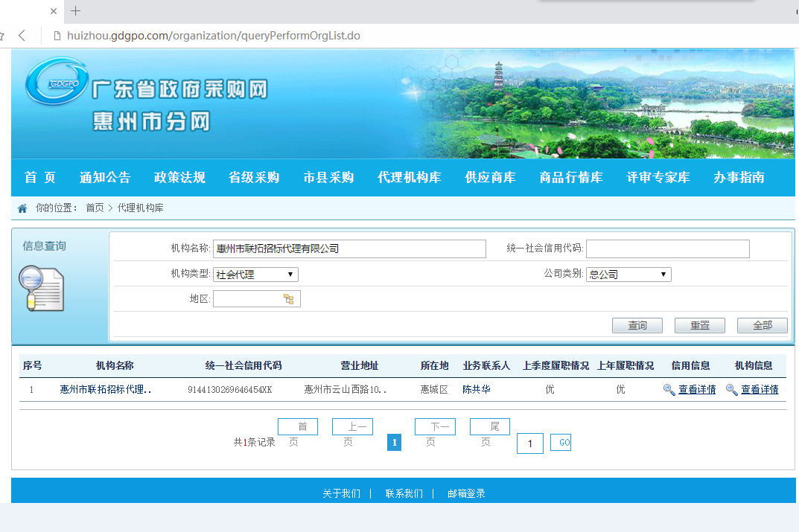
Task: Click the GDGPO site logo
Action: pos(57,83)
